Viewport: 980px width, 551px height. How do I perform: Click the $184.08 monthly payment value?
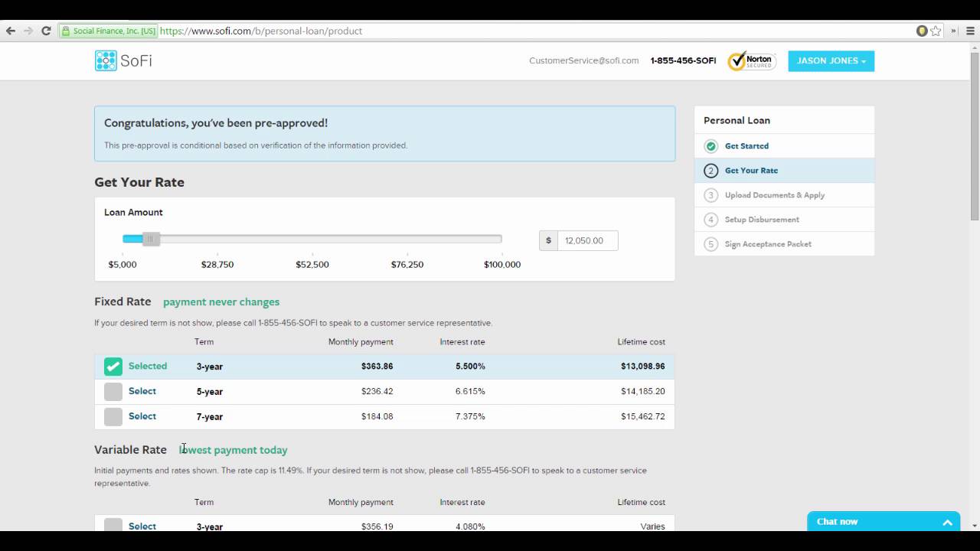(x=377, y=417)
